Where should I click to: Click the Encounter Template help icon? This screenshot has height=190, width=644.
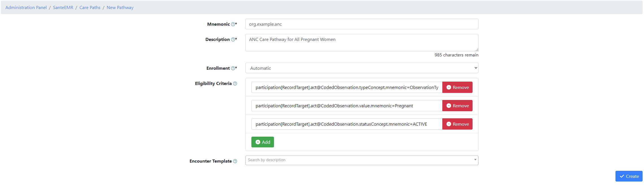click(x=235, y=161)
